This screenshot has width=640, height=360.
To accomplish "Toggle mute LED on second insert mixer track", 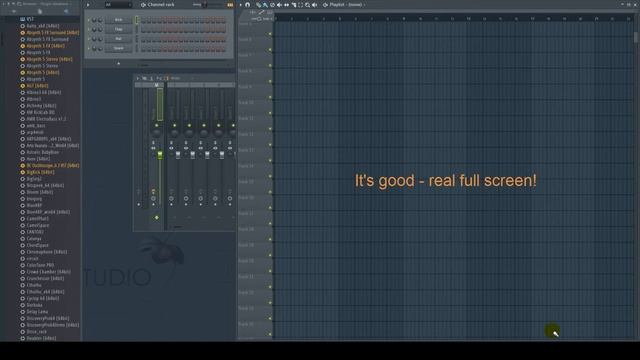I will click(189, 125).
